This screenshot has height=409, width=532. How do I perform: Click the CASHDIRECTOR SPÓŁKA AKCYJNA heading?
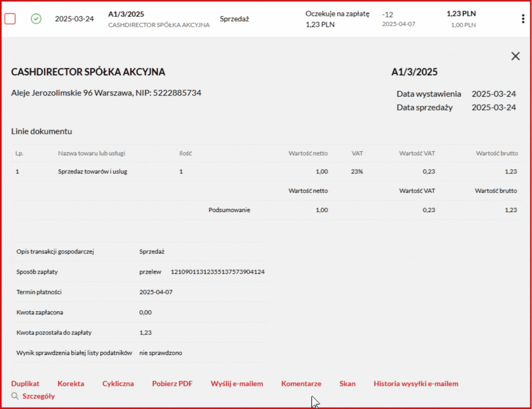click(88, 72)
